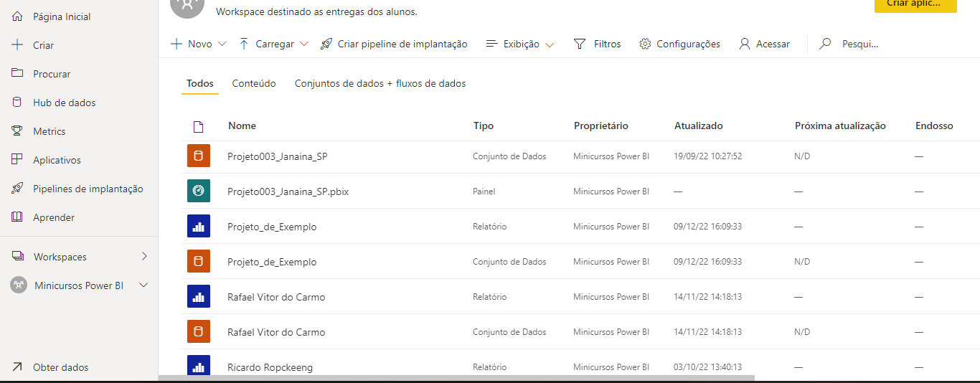Open Página Inicial home icon

[17, 16]
